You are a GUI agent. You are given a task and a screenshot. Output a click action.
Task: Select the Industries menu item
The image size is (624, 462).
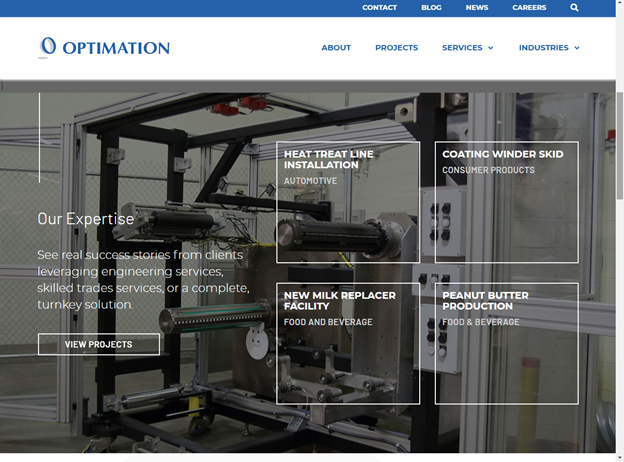point(544,48)
